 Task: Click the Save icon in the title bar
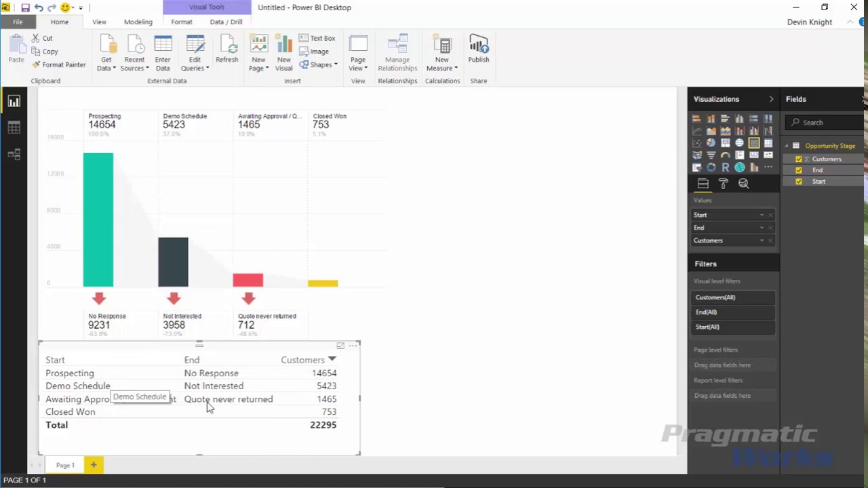[x=25, y=7]
